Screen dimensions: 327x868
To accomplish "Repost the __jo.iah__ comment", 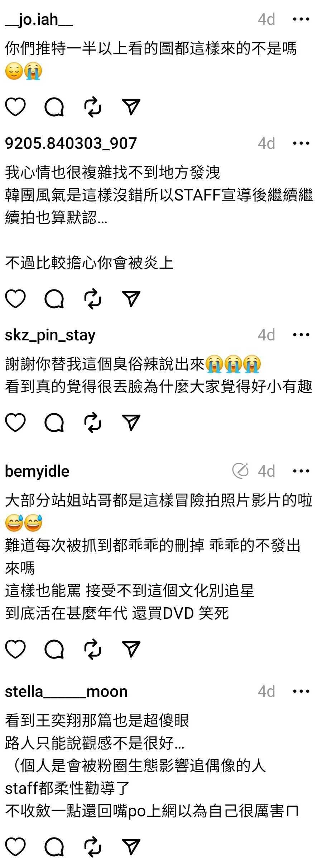I will (93, 107).
